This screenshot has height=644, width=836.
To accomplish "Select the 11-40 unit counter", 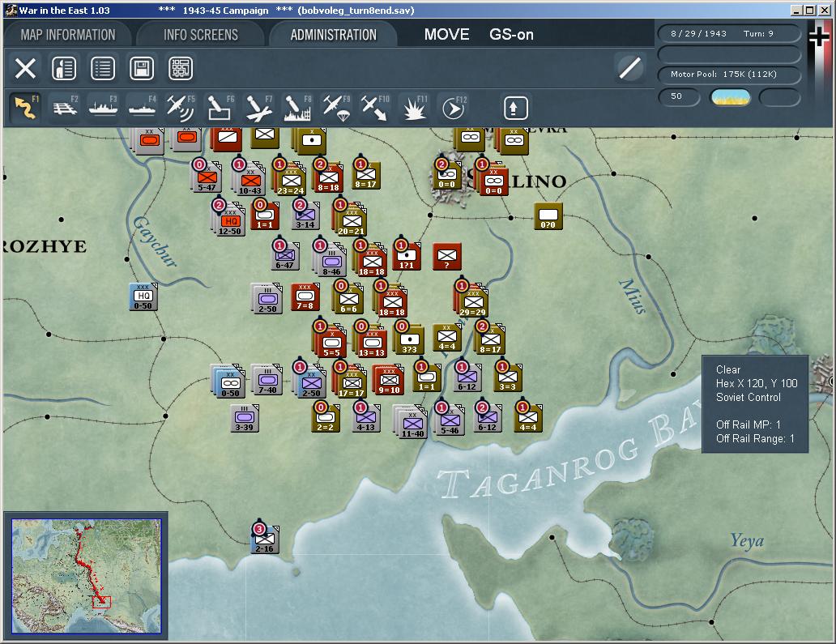I will pos(412,424).
